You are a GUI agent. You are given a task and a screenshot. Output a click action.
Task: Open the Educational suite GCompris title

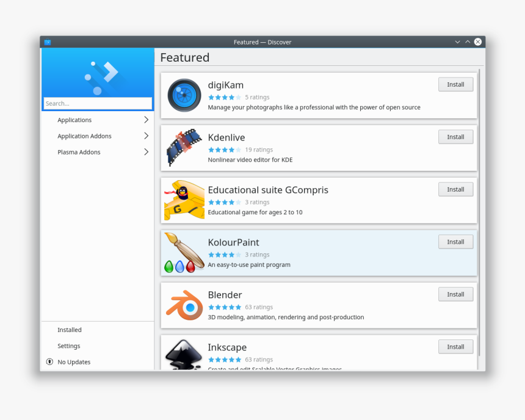click(x=268, y=190)
